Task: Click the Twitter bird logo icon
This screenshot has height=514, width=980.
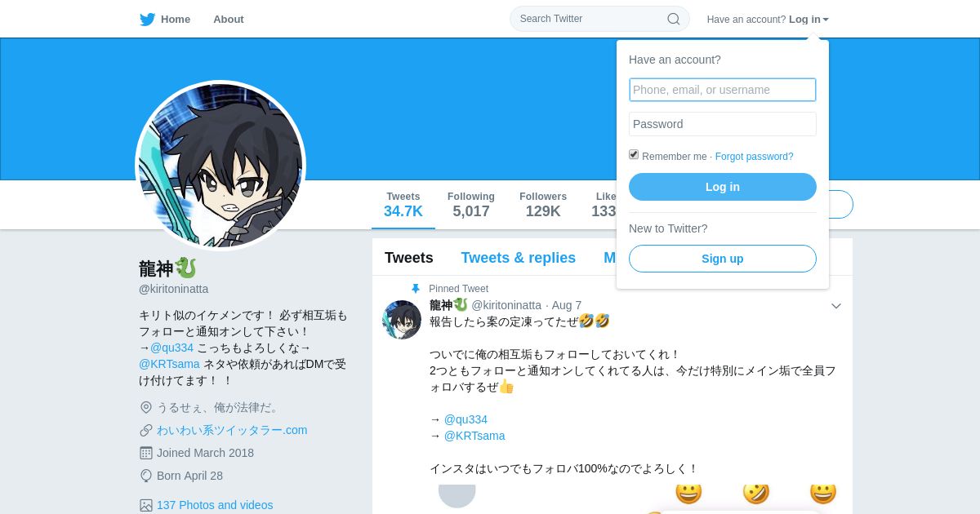Action: [147, 19]
